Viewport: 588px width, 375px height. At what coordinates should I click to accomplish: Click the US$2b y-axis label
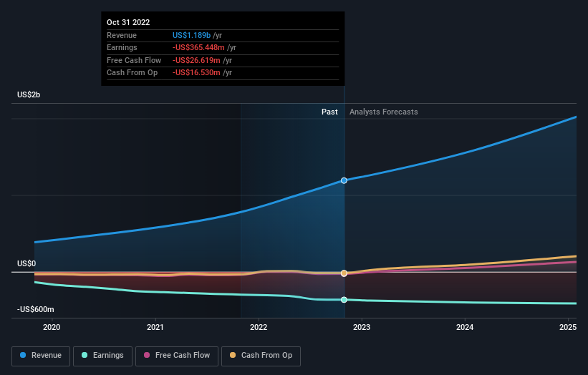[x=29, y=94]
